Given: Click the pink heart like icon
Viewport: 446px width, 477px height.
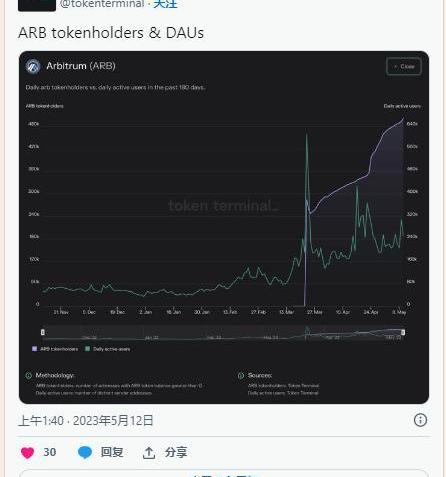Looking at the screenshot, I should pos(27,453).
